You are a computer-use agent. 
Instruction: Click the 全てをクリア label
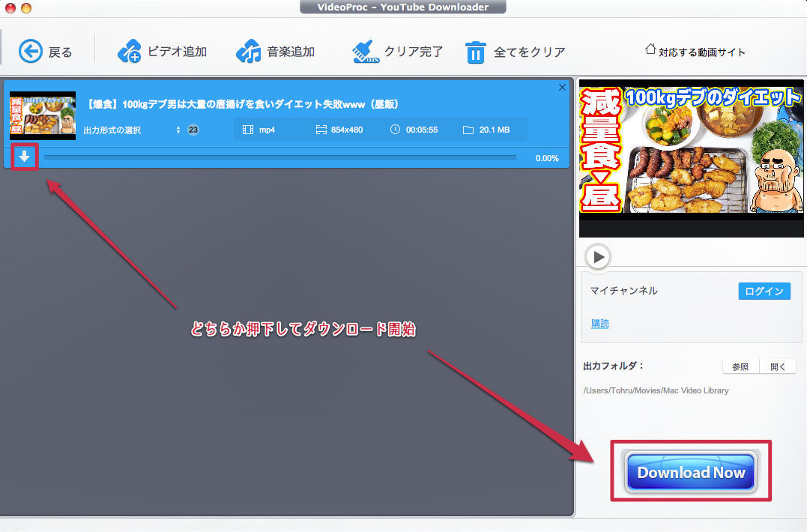click(x=530, y=52)
